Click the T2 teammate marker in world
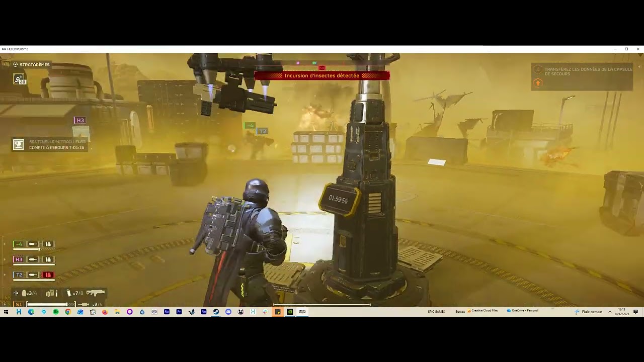Screen dimensions: 644x362 [263, 131]
